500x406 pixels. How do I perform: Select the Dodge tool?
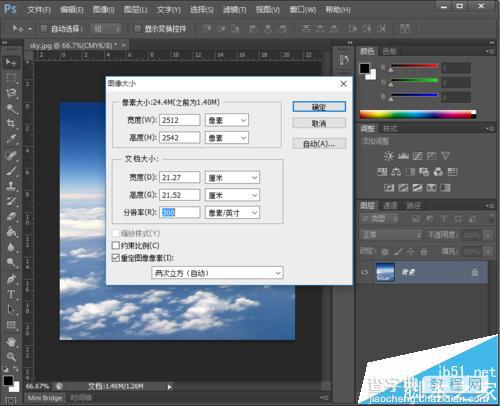11,263
